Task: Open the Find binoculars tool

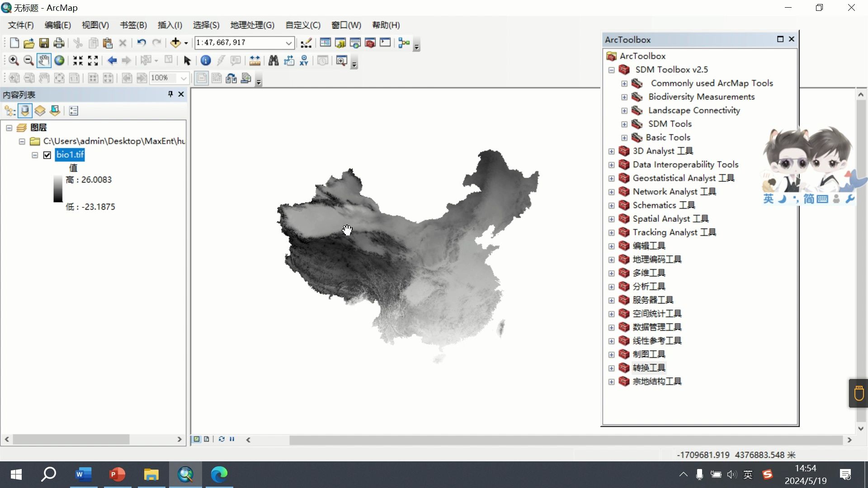Action: tap(273, 61)
